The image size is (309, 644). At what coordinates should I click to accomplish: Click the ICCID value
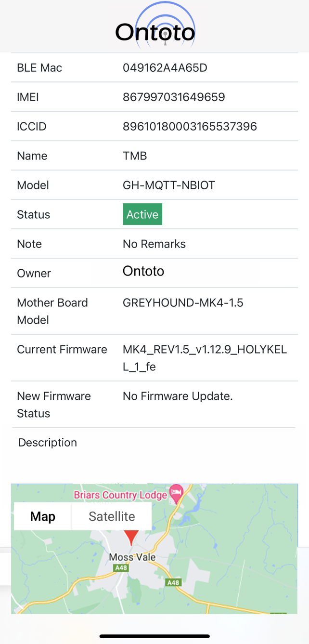point(190,126)
